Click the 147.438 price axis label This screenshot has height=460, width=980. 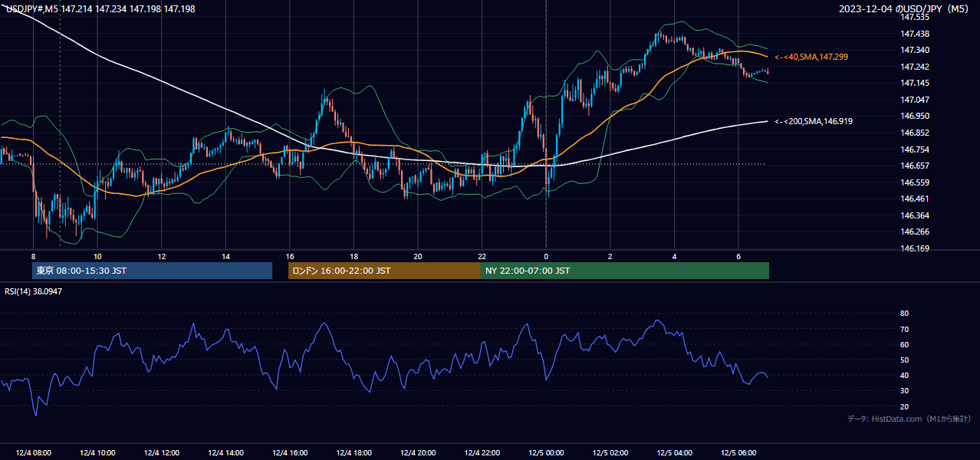915,34
